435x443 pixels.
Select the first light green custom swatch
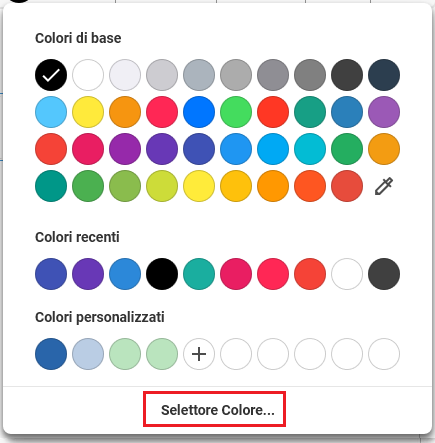(125, 354)
